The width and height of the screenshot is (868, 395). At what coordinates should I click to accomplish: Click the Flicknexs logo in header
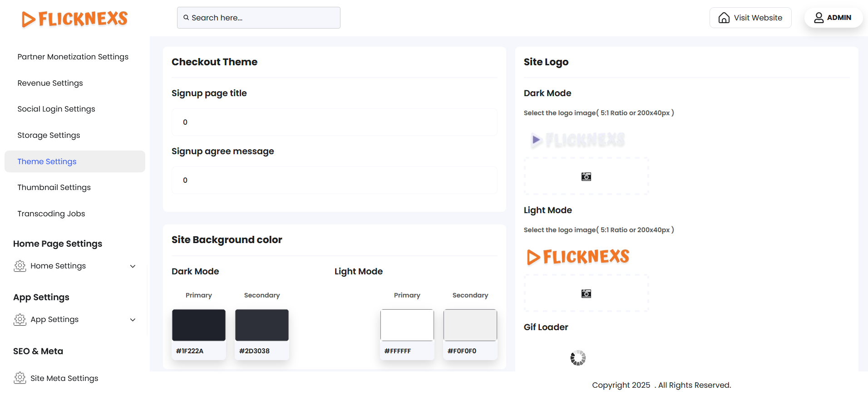[75, 19]
